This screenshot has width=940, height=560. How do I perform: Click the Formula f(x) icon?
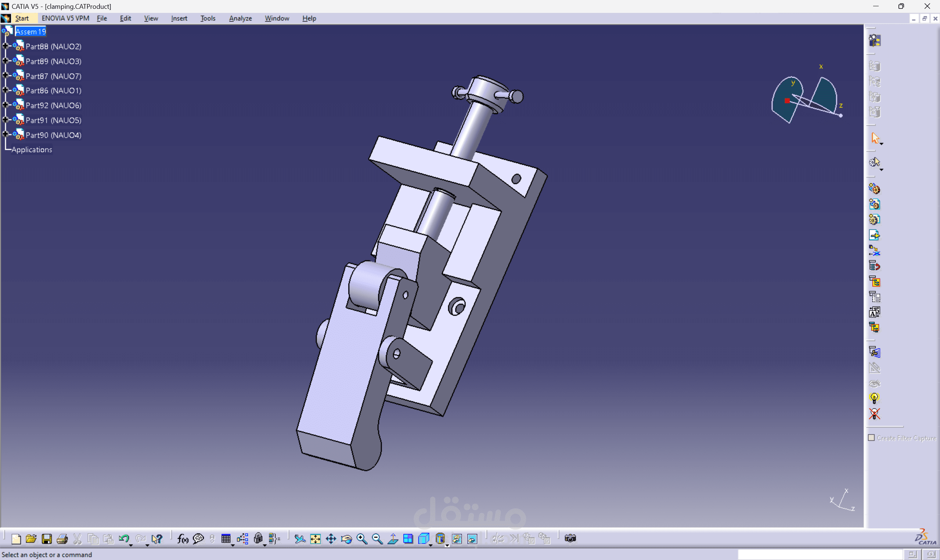[x=183, y=539]
